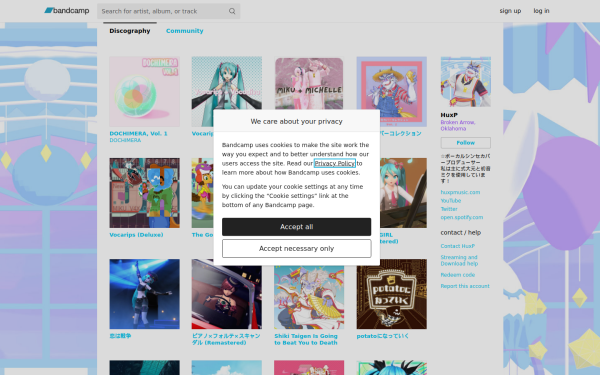This screenshot has height=375, width=600.
Task: Open HuxP's Twitter link
Action: click(x=449, y=209)
